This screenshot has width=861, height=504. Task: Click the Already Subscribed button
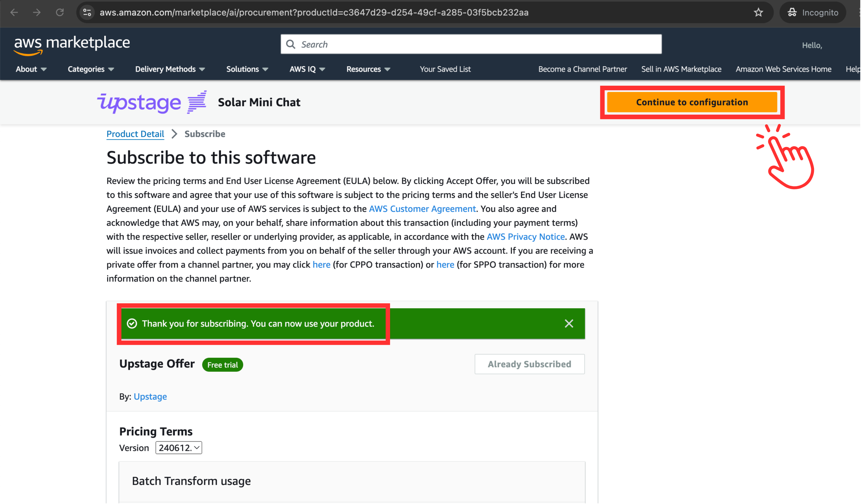pos(530,364)
